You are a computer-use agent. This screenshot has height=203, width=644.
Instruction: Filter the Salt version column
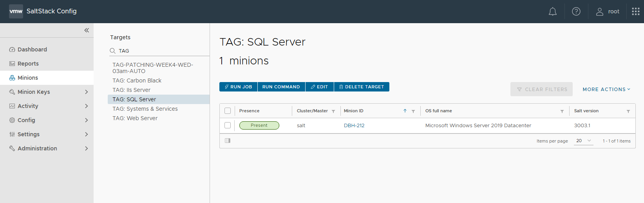(x=628, y=111)
